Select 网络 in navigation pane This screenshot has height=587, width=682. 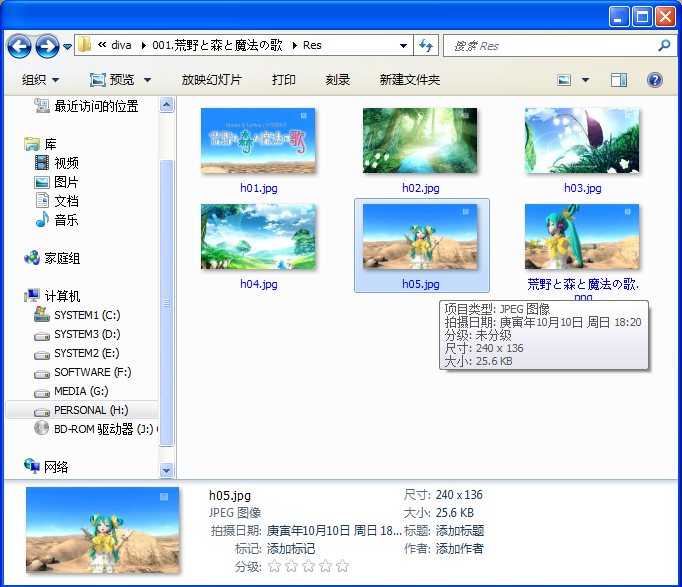(46, 467)
